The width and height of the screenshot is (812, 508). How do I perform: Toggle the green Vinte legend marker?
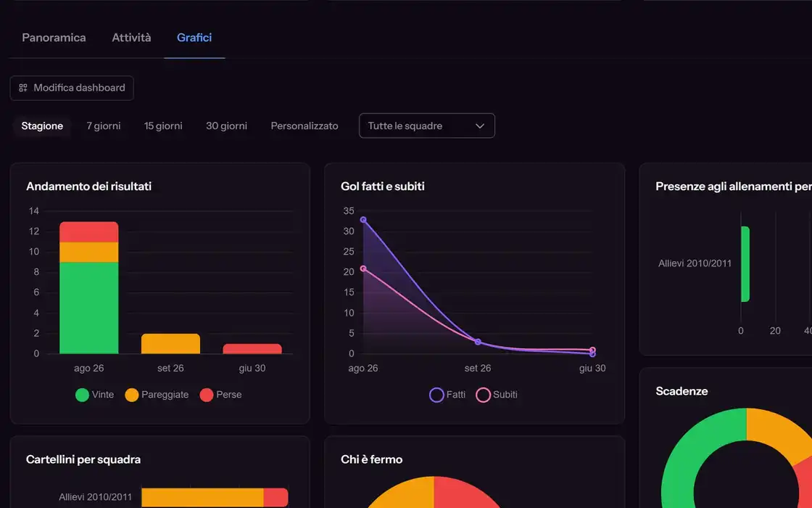82,395
